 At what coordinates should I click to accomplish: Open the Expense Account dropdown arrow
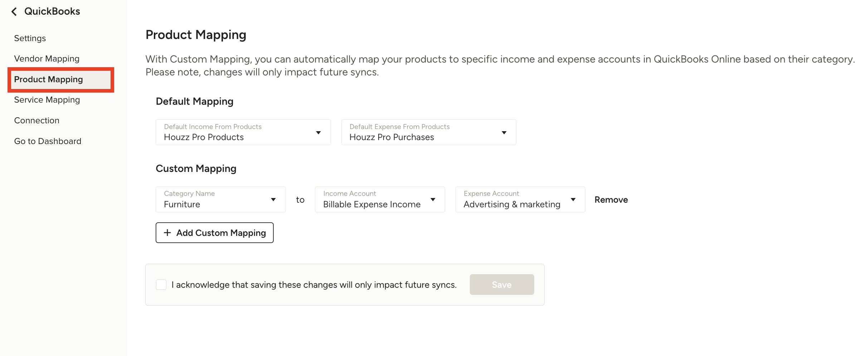(x=573, y=199)
